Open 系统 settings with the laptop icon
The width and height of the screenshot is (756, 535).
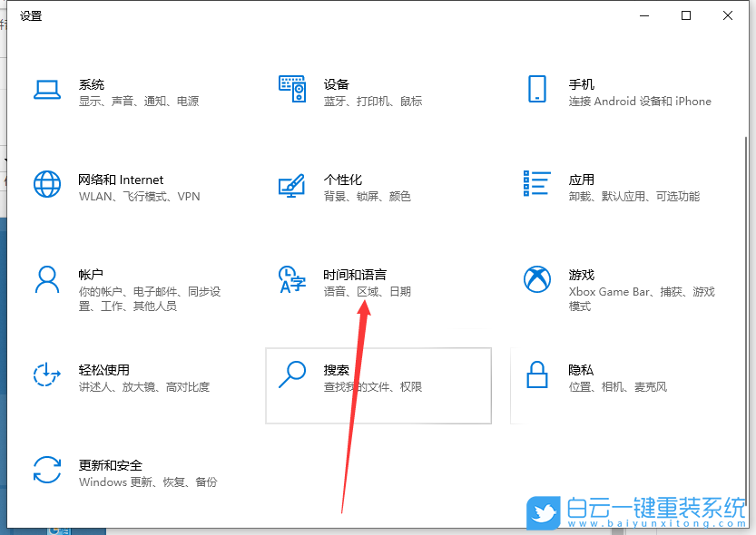coord(46,91)
